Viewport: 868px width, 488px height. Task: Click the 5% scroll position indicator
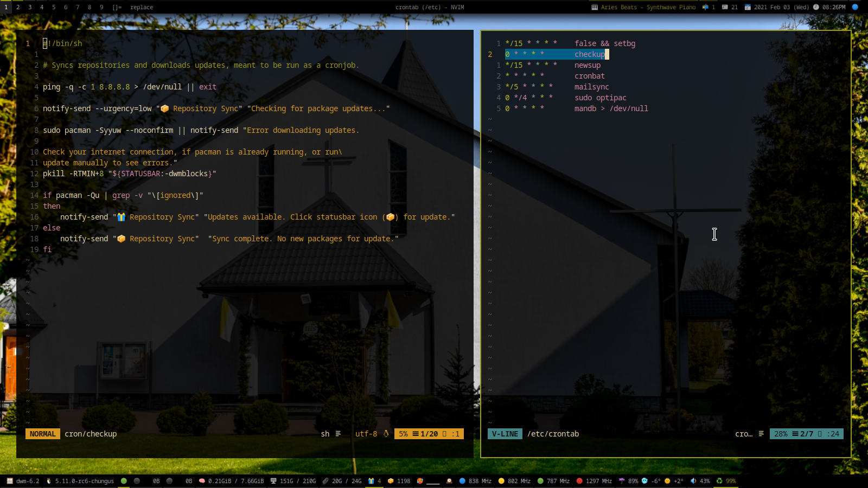pos(403,434)
